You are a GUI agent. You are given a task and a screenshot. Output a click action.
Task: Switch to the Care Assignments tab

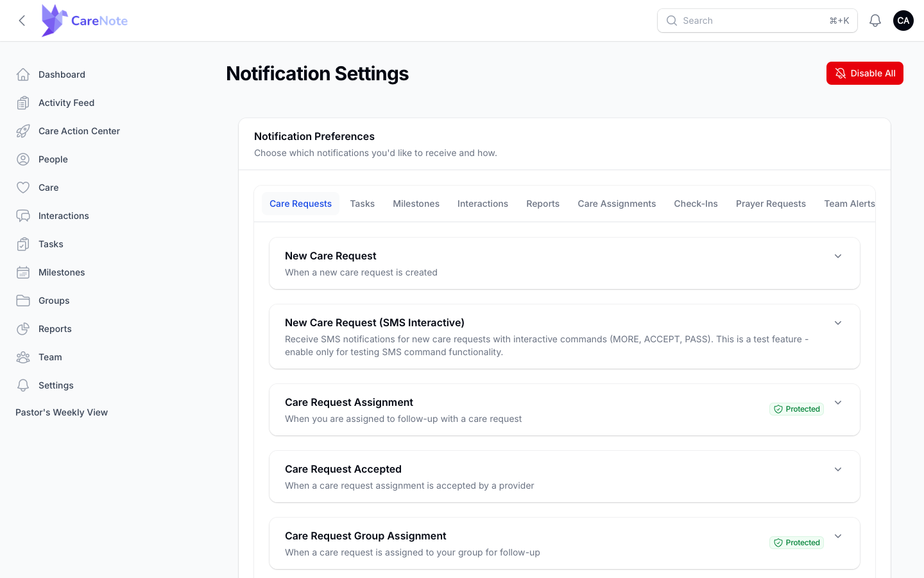point(617,204)
